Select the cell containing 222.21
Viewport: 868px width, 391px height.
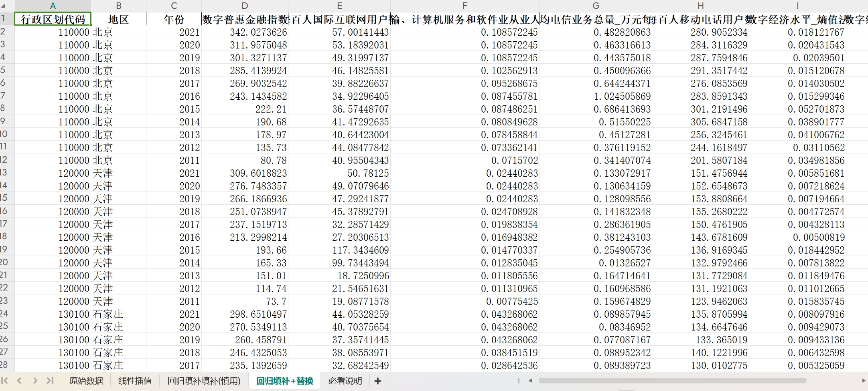pos(245,109)
